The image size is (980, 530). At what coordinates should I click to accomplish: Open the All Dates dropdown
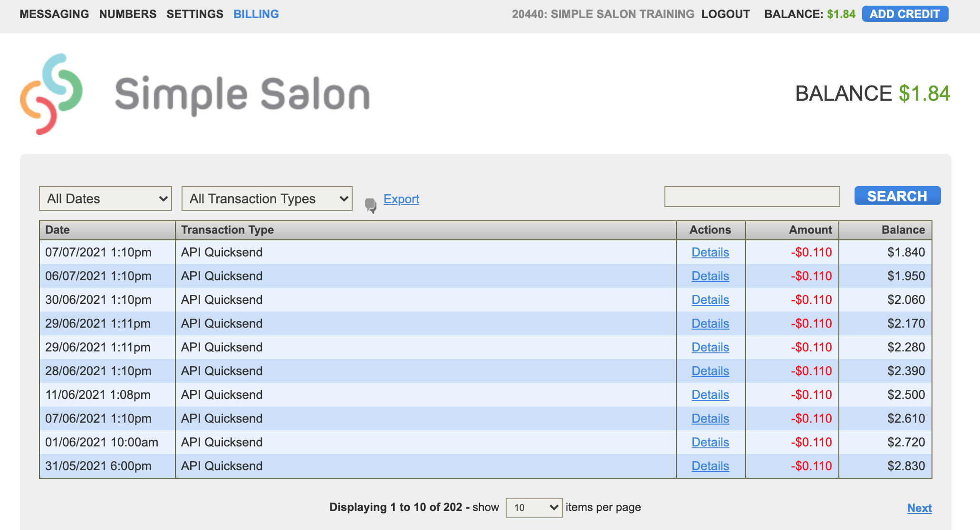[x=105, y=199]
